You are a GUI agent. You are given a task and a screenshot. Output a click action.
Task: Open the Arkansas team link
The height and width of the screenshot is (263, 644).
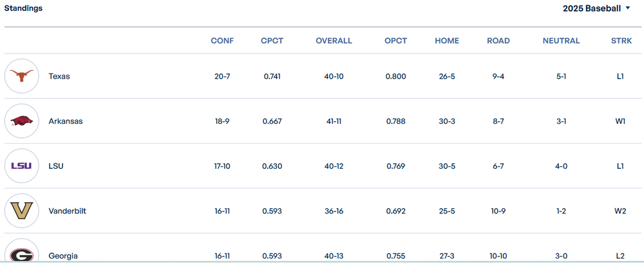66,121
